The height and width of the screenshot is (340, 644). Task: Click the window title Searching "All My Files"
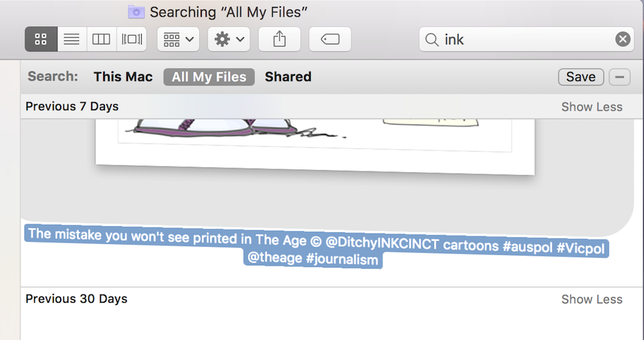tap(229, 12)
